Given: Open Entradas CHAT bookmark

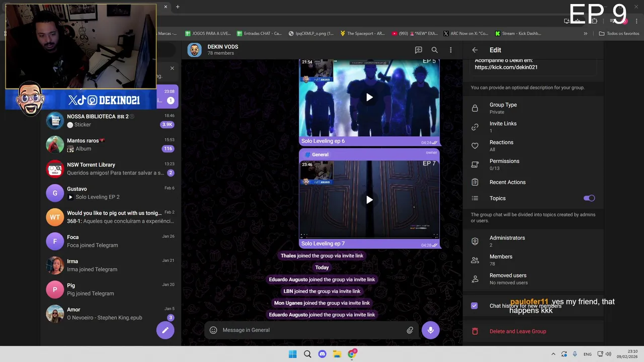Looking at the screenshot, I should (259, 34).
